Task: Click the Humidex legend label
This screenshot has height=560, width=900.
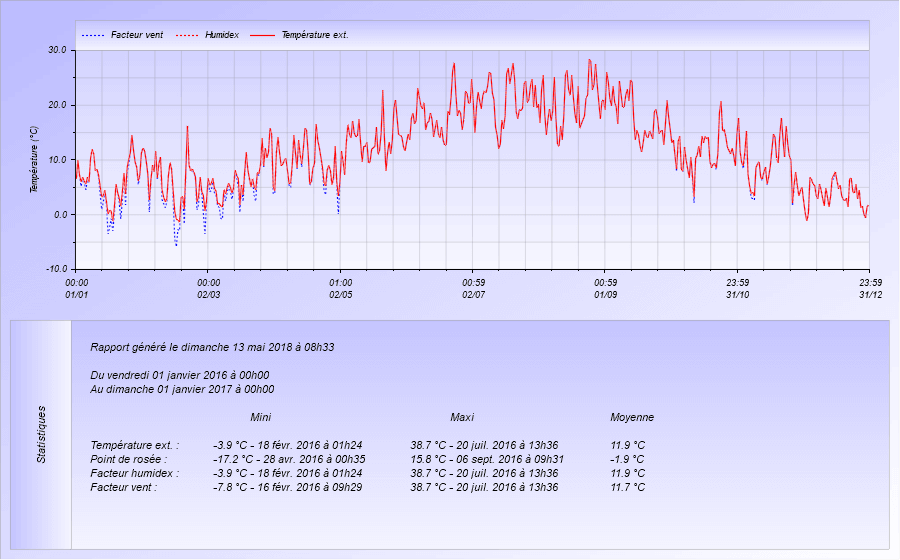Action: [221, 35]
